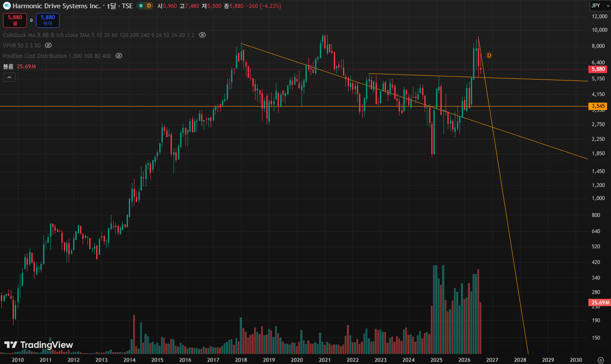Image resolution: width=611 pixels, height=364 pixels.
Task: Click the Harmonic Drive Systems Inc. symbol title
Action: click(57, 6)
